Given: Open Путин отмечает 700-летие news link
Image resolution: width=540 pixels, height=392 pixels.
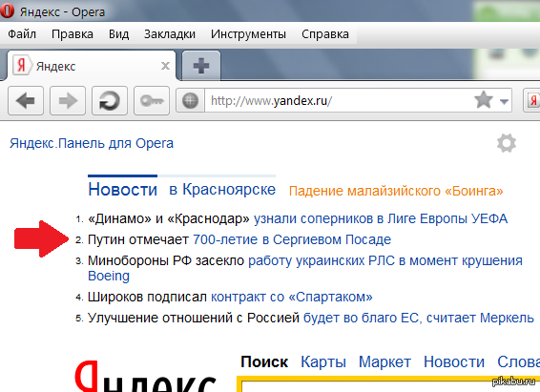Looking at the screenshot, I should (x=239, y=239).
